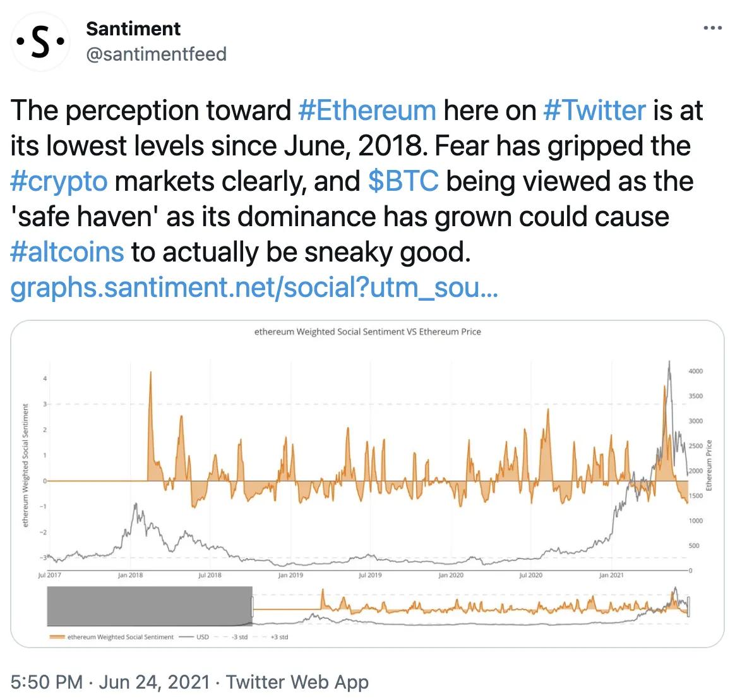Click the Twitter Web App source label
The height and width of the screenshot is (700, 735).
(x=297, y=682)
